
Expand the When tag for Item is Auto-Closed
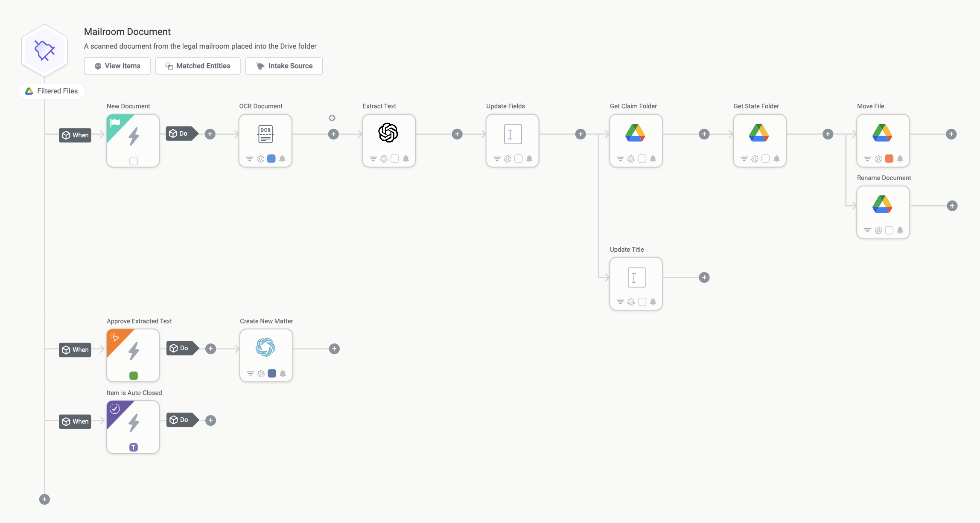(75, 421)
